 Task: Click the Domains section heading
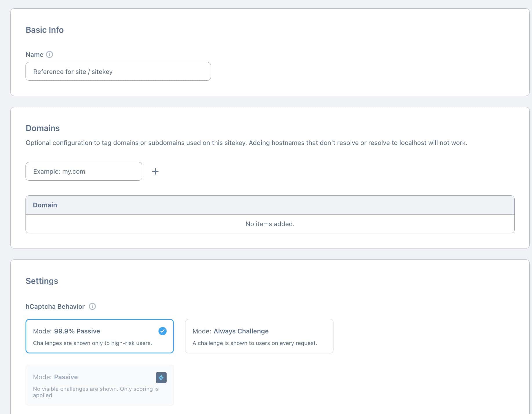(42, 128)
